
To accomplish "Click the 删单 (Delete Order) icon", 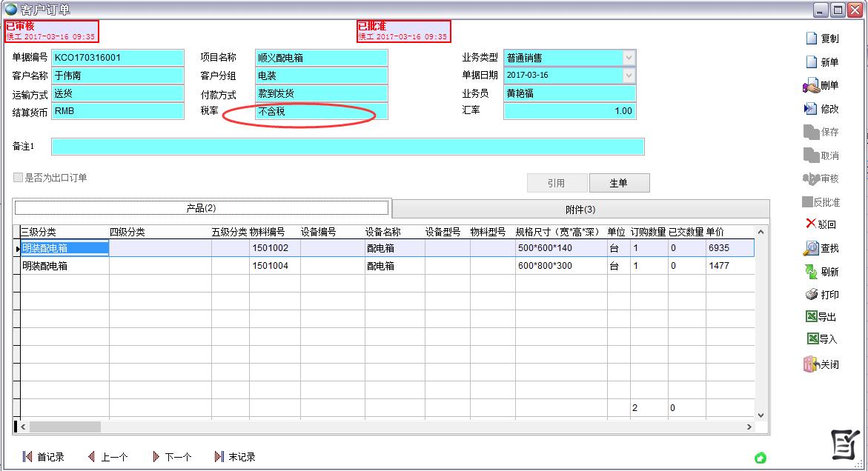I will (823, 85).
